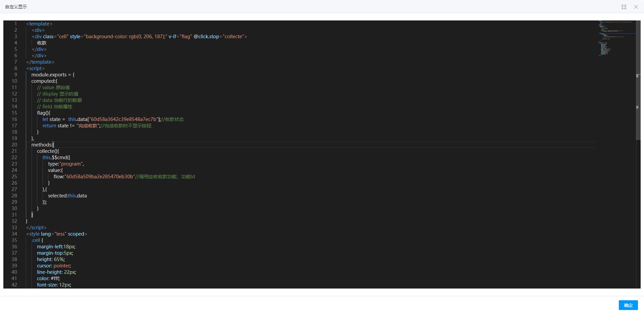Click the comment // display 显示的值
The height and width of the screenshot is (314, 644).
click(58, 94)
